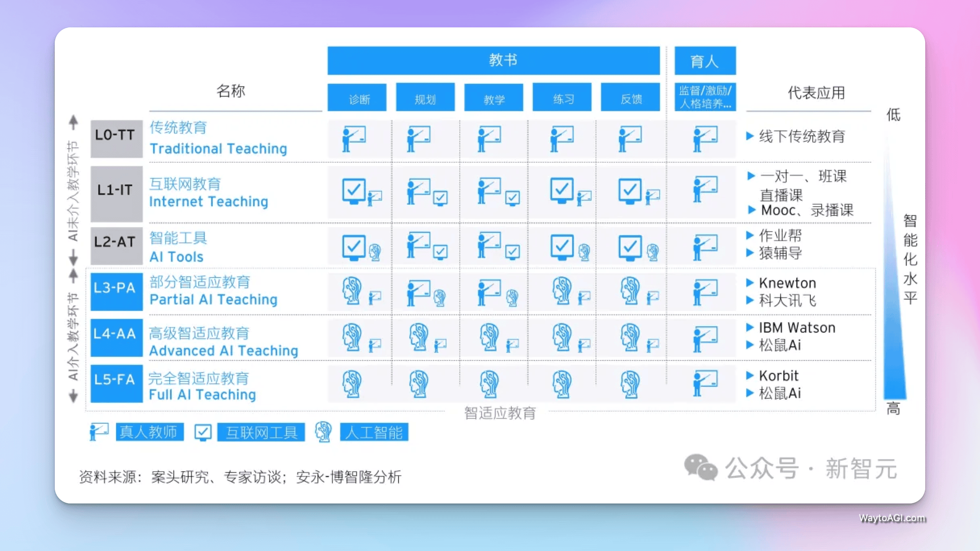Click the AI head in L5-FA 反馈 cell
This screenshot has height=551, width=980.
coord(630,384)
